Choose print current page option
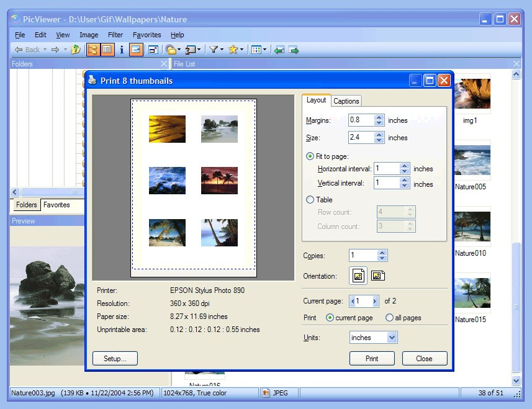 click(330, 318)
